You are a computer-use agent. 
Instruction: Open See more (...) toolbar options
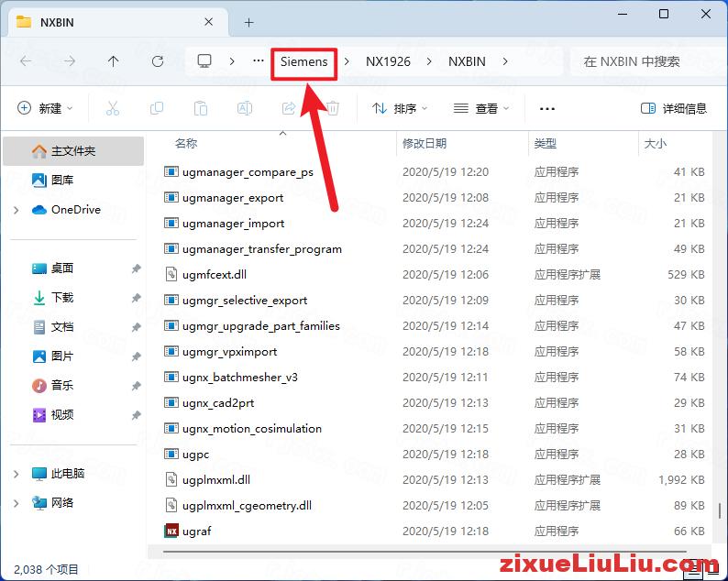(547, 108)
